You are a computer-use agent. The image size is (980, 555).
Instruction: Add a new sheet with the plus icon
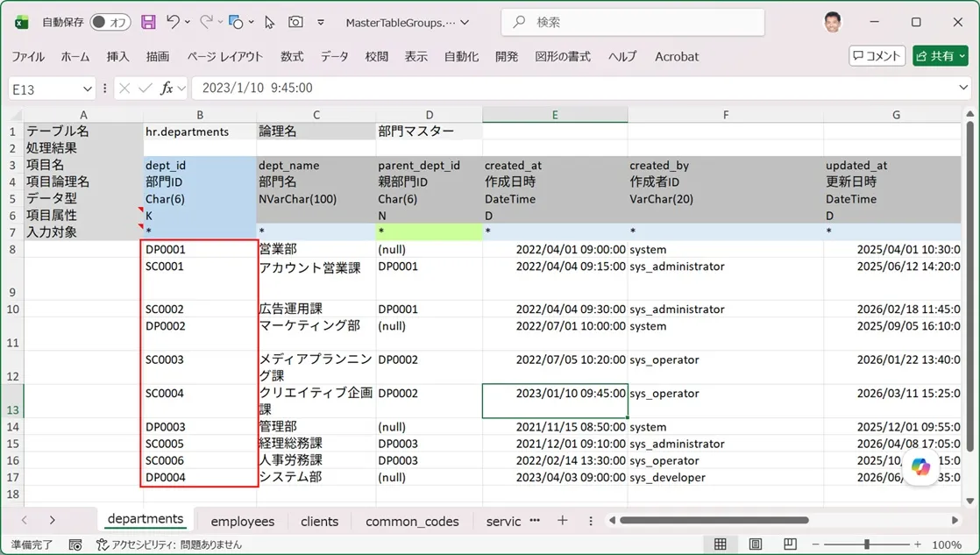(563, 521)
